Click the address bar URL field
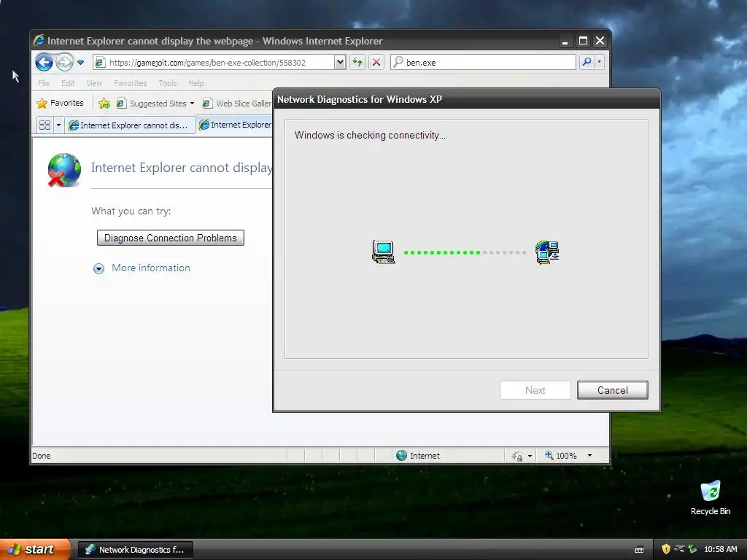 point(214,63)
